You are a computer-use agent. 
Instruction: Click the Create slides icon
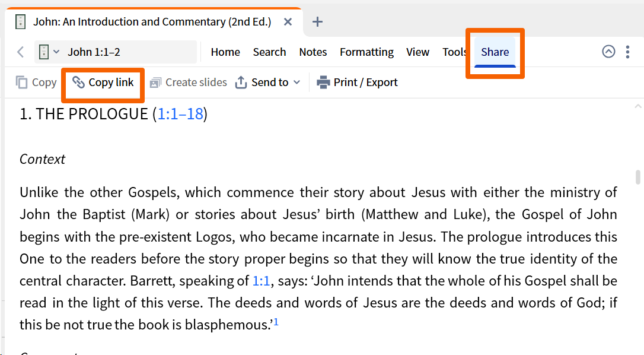pos(155,83)
